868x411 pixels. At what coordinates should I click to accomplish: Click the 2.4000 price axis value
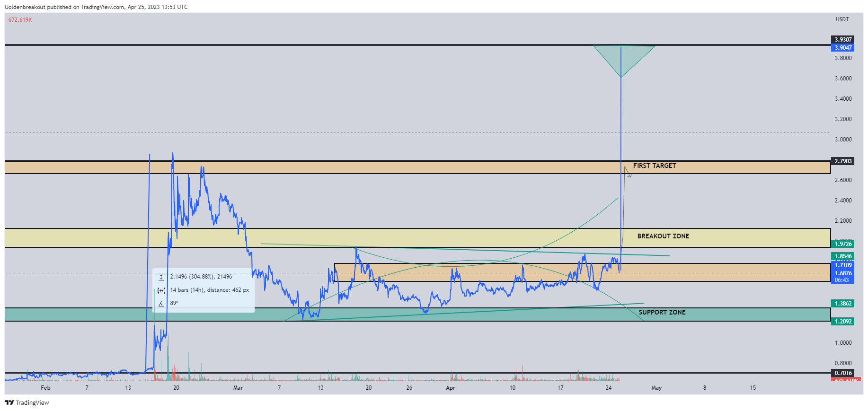(843, 201)
